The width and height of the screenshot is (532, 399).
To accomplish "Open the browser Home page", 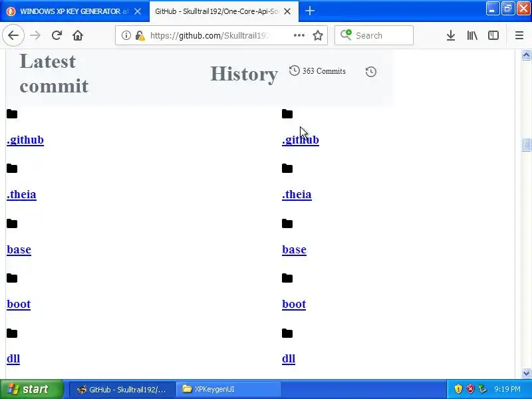I will click(78, 35).
